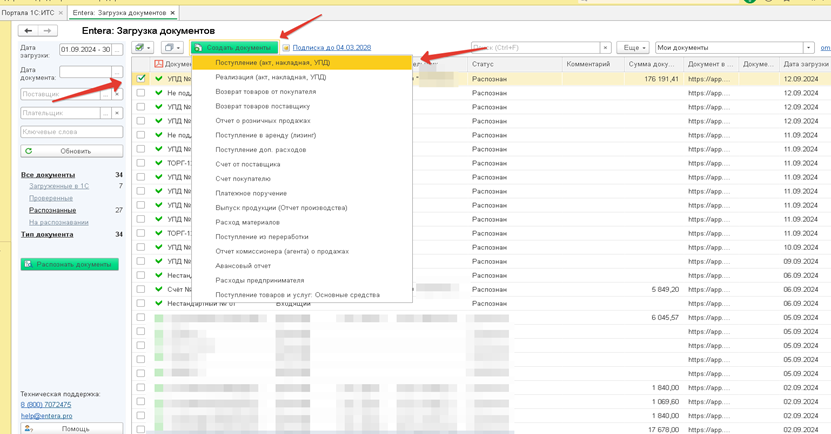Tick the checkbox of the 5 849,20 row
The width and height of the screenshot is (831, 434).
tap(140, 289)
